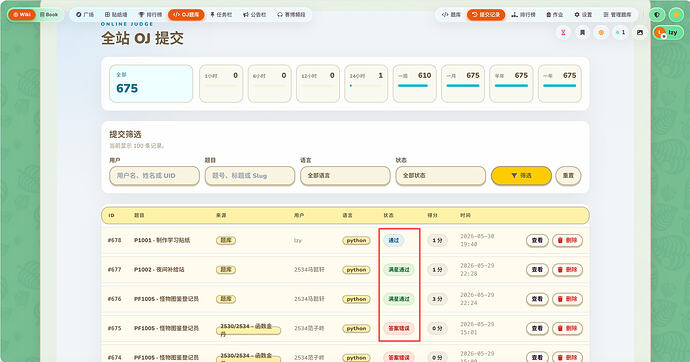Click the red hourglass icon
Screen dimensions: 690x362
(563, 33)
